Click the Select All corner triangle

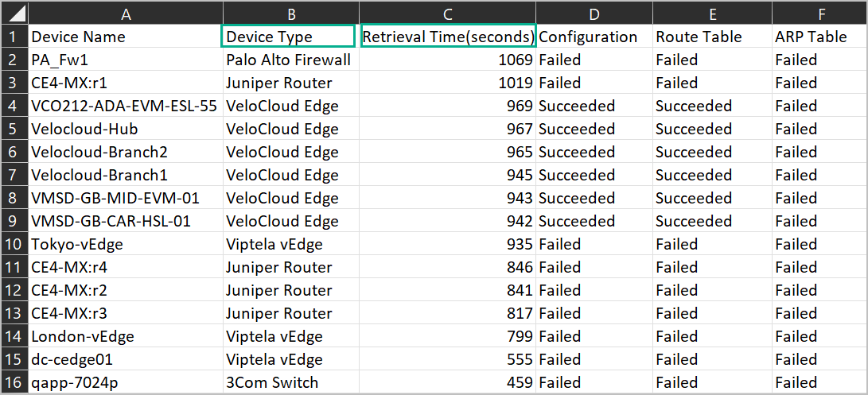pyautogui.click(x=15, y=14)
